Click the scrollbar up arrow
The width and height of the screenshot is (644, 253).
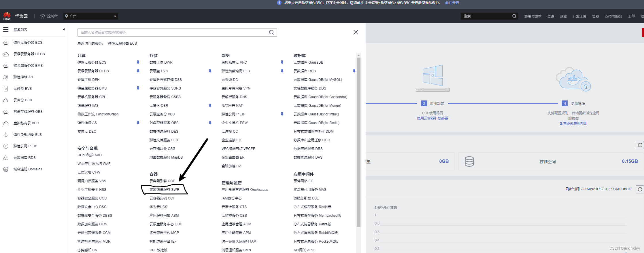[358, 55]
